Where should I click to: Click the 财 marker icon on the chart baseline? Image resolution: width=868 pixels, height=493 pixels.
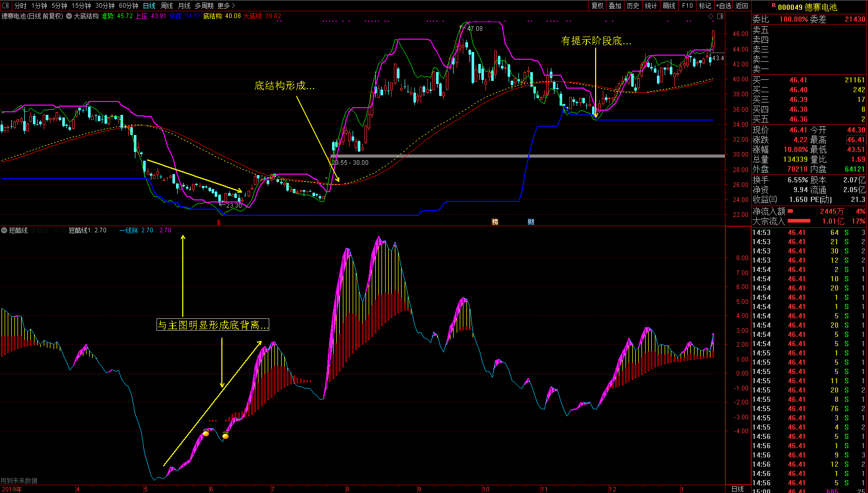tap(531, 222)
